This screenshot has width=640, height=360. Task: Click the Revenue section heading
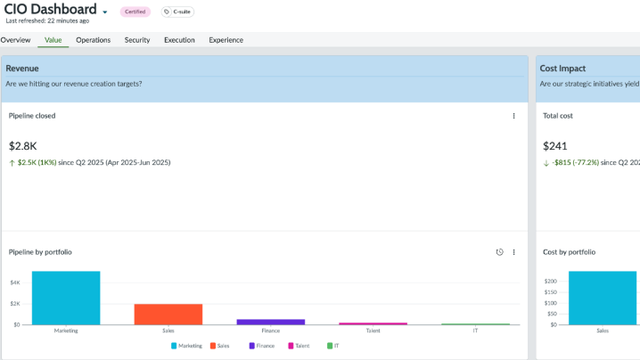pos(22,69)
